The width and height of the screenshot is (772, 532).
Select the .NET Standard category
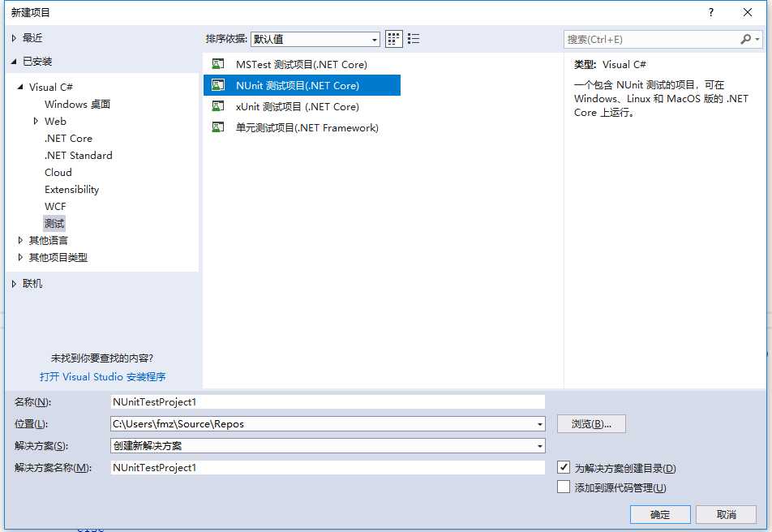coord(79,155)
